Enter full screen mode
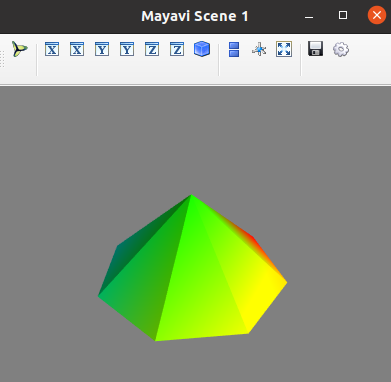This screenshot has width=391, height=382. [x=284, y=49]
